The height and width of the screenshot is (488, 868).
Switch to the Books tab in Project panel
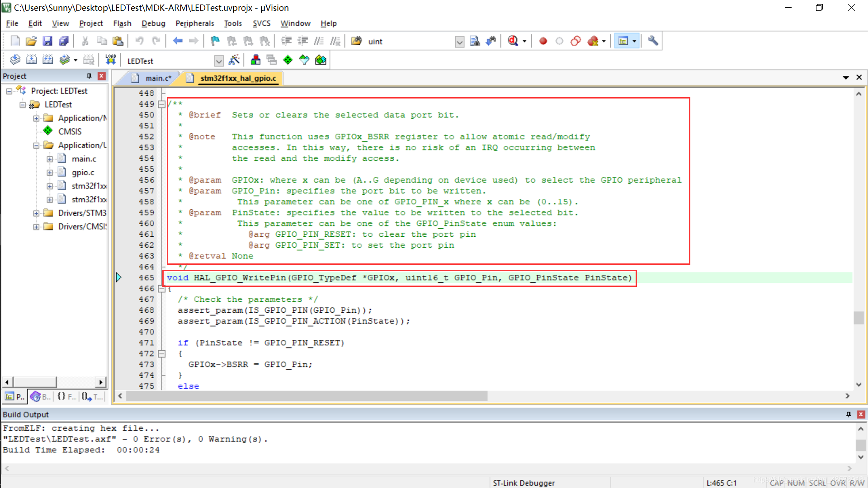pyautogui.click(x=41, y=397)
